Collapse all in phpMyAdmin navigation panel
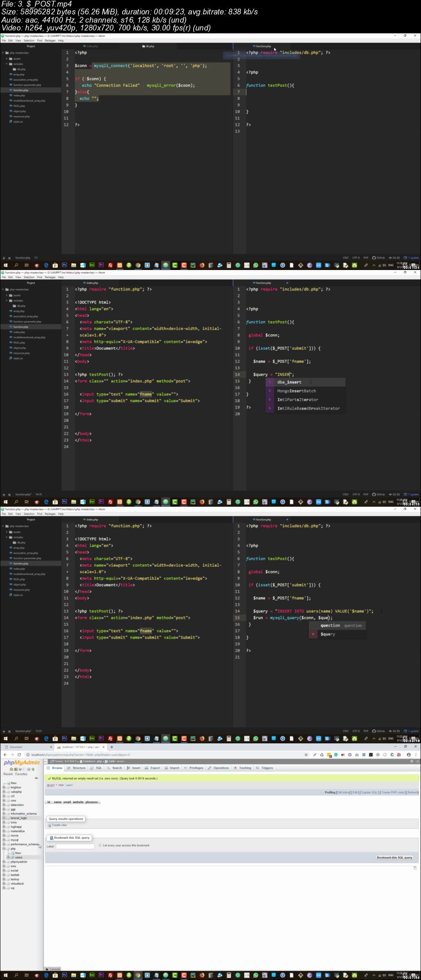 point(36,778)
